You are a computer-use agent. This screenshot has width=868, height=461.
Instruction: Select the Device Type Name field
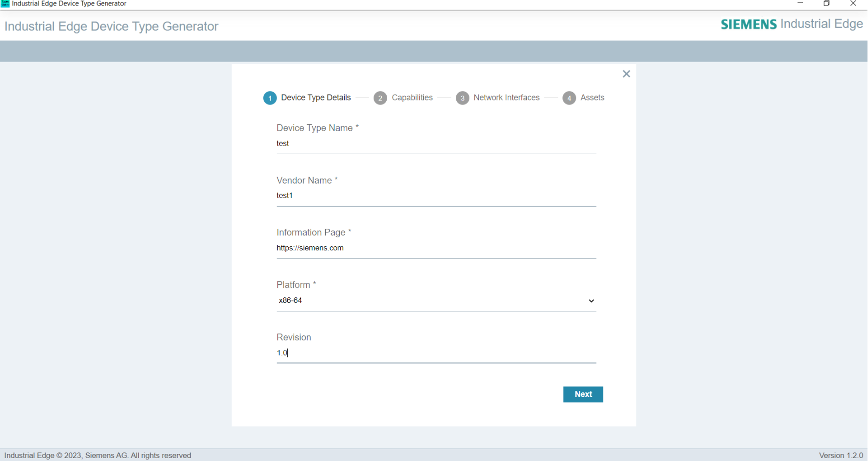[436, 144]
